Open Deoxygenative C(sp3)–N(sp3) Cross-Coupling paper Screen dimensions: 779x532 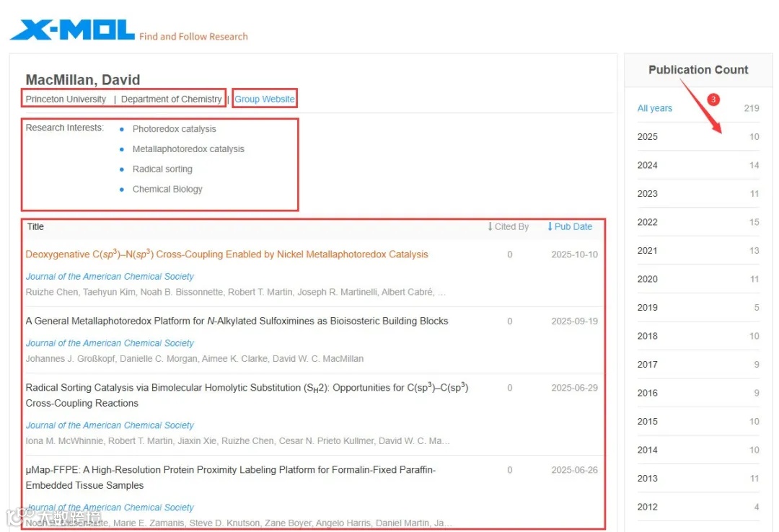226,254
